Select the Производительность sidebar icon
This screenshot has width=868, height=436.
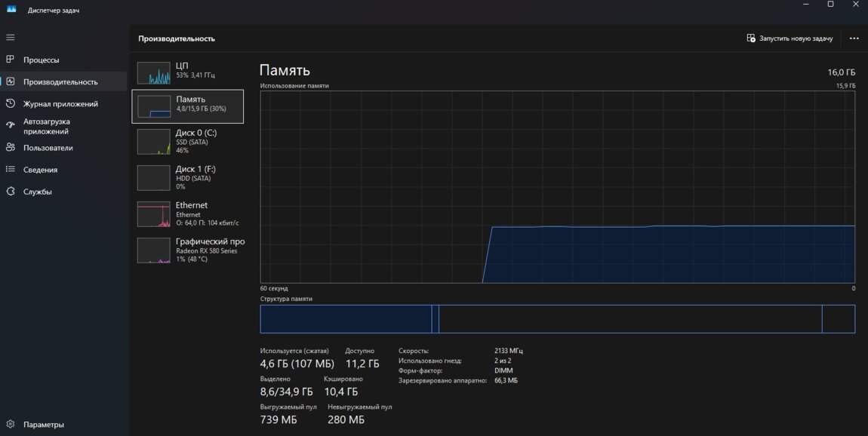(x=10, y=81)
